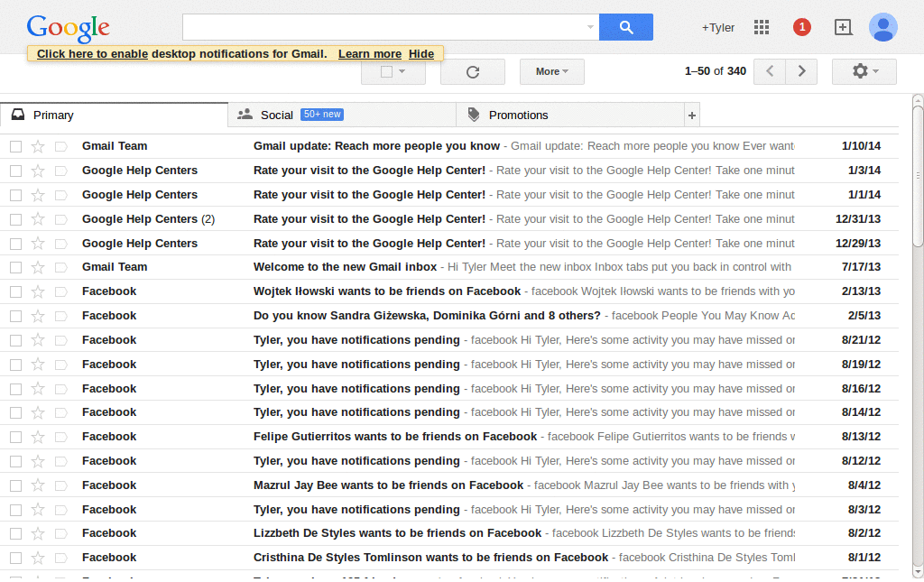Open the +Tyler profile link
The height and width of the screenshot is (582, 924).
tap(717, 28)
